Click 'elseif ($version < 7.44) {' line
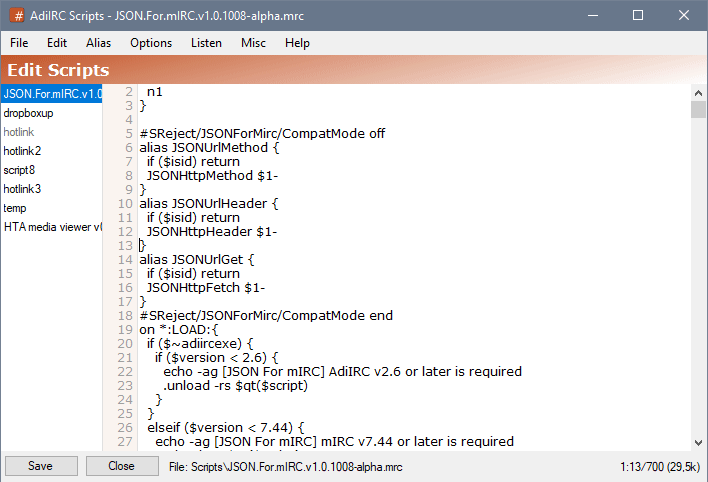The height and width of the screenshot is (482, 708). pyautogui.click(x=226, y=428)
